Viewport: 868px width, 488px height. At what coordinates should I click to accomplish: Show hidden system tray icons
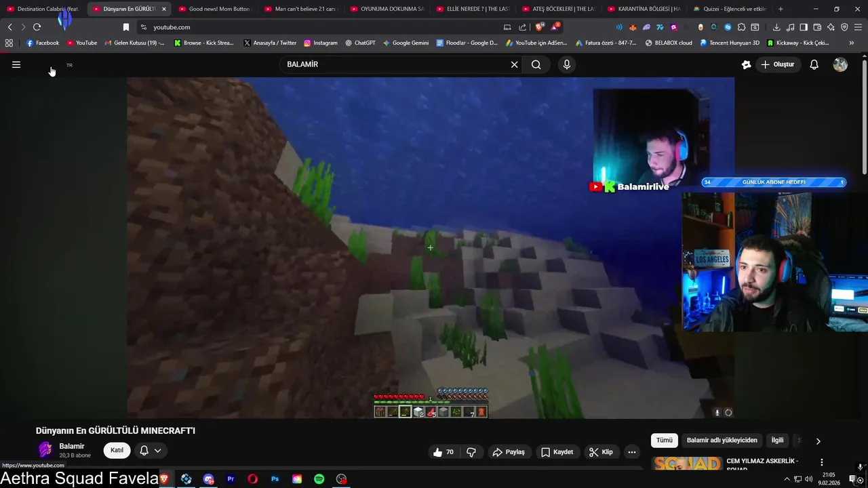tap(787, 479)
